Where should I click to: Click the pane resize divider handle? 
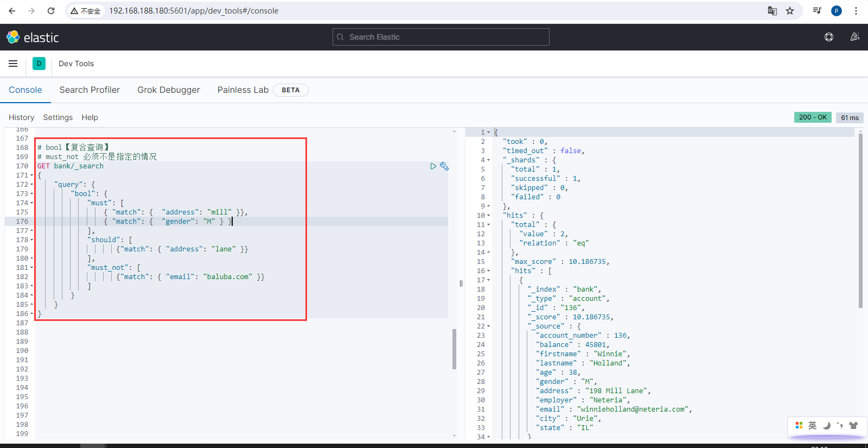461,283
